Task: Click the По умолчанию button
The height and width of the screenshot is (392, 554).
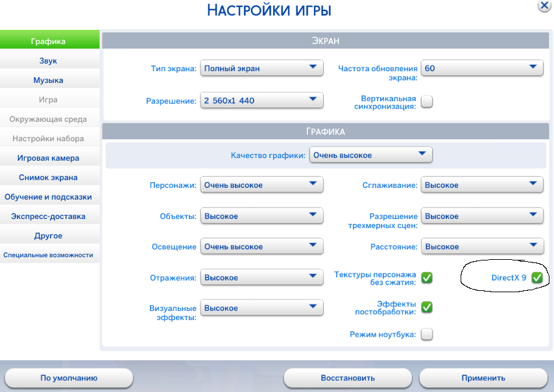Action: 69,378
